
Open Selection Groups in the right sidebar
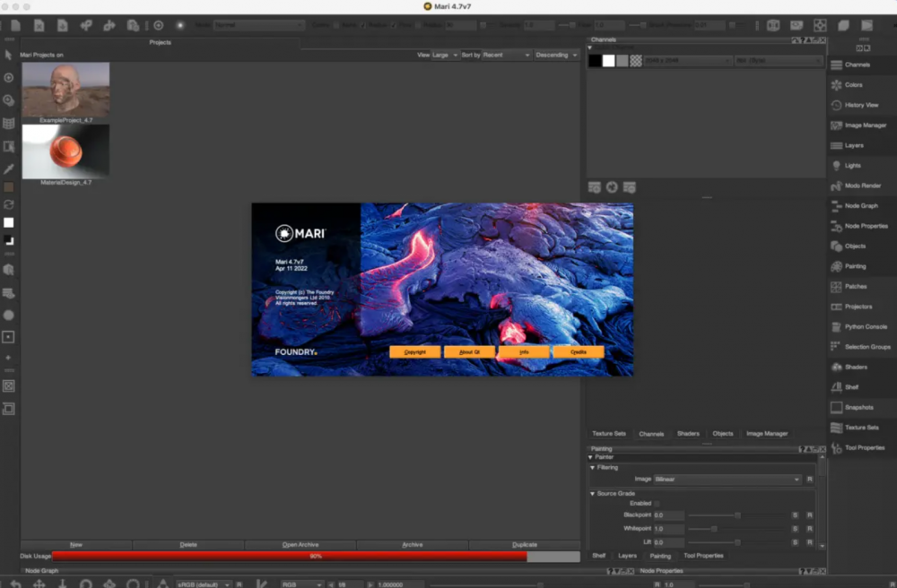pos(861,347)
